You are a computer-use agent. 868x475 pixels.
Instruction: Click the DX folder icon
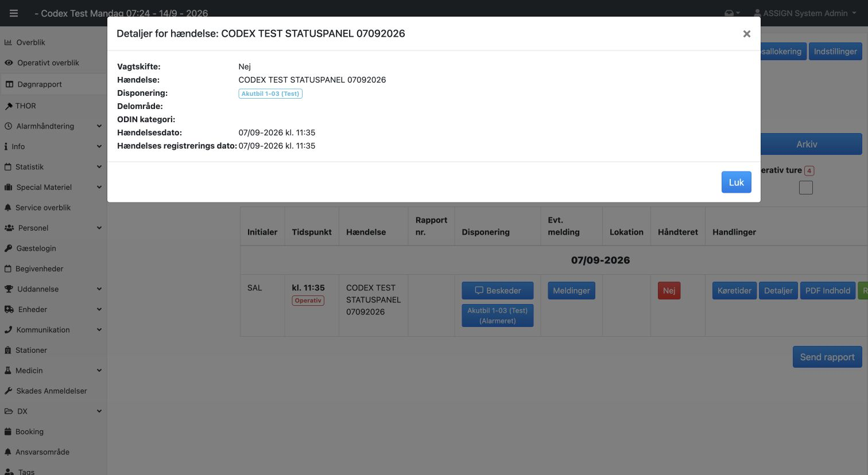coord(9,411)
